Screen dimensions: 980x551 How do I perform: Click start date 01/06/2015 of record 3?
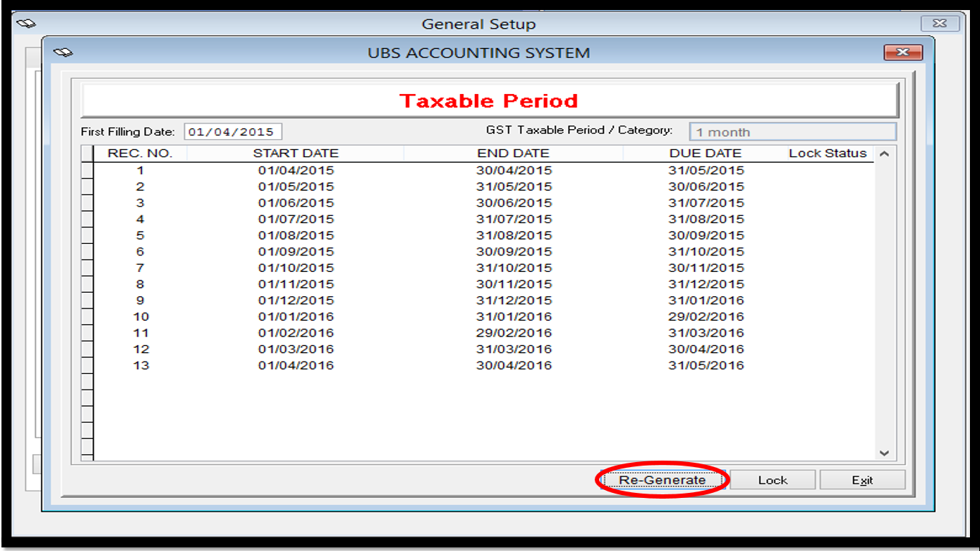[296, 203]
